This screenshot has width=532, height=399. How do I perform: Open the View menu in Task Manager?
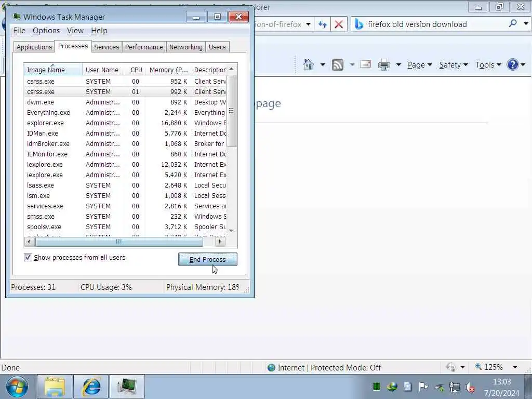point(75,31)
